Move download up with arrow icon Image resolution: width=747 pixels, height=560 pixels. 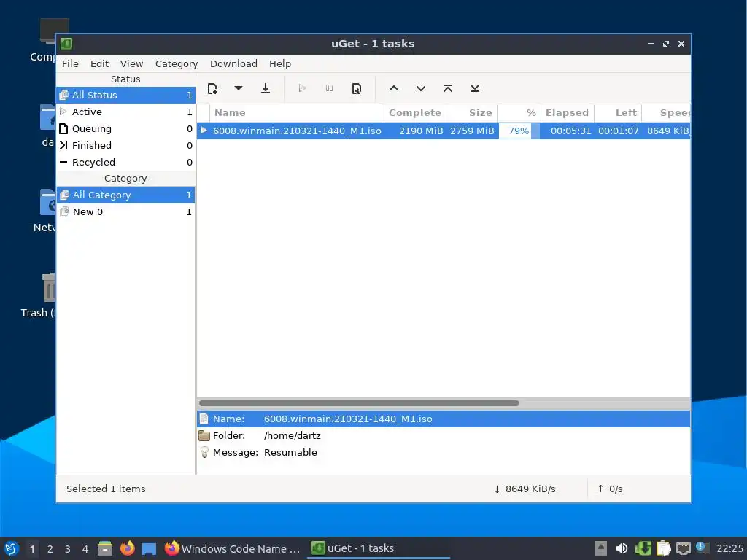[x=393, y=88]
